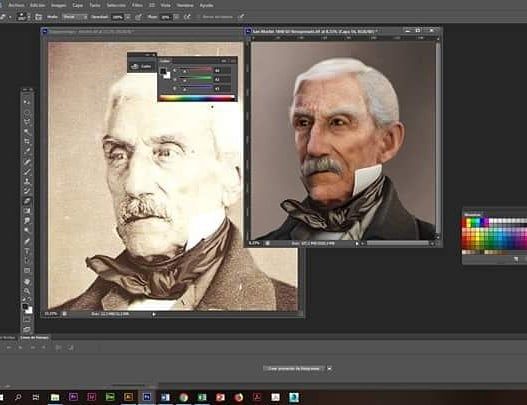Select the Clone Stamp tool

tap(27, 181)
